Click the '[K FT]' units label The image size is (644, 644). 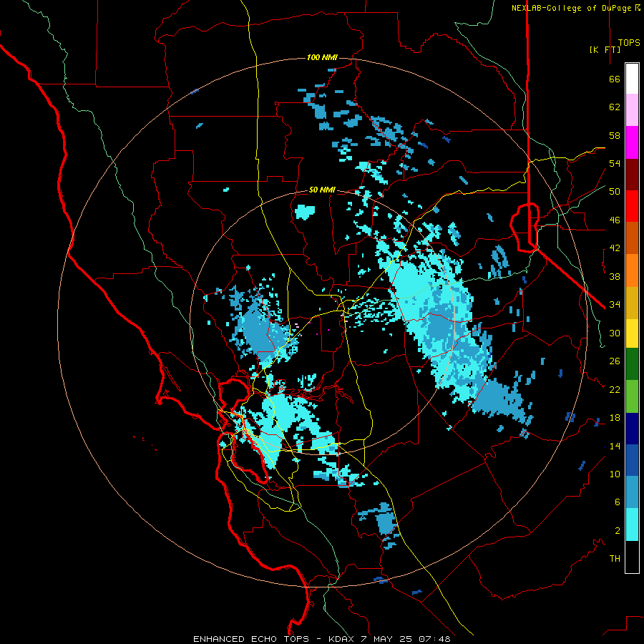tap(605, 49)
